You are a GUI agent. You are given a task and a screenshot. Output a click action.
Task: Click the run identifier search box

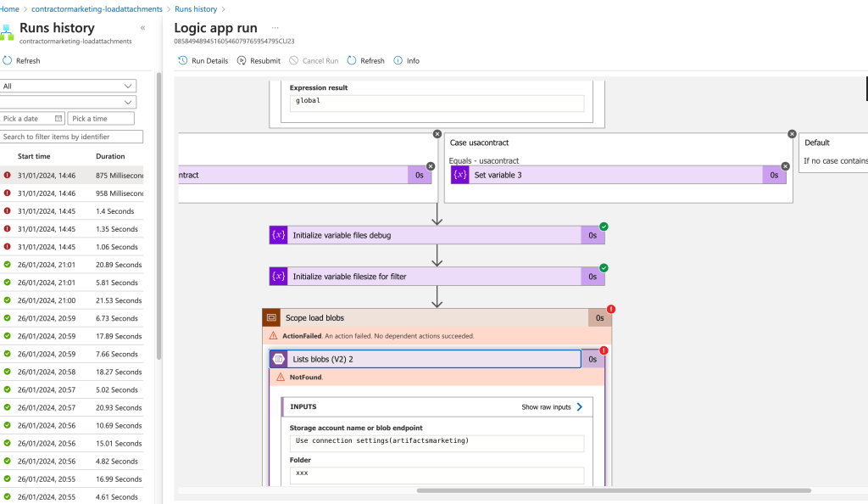pos(71,137)
